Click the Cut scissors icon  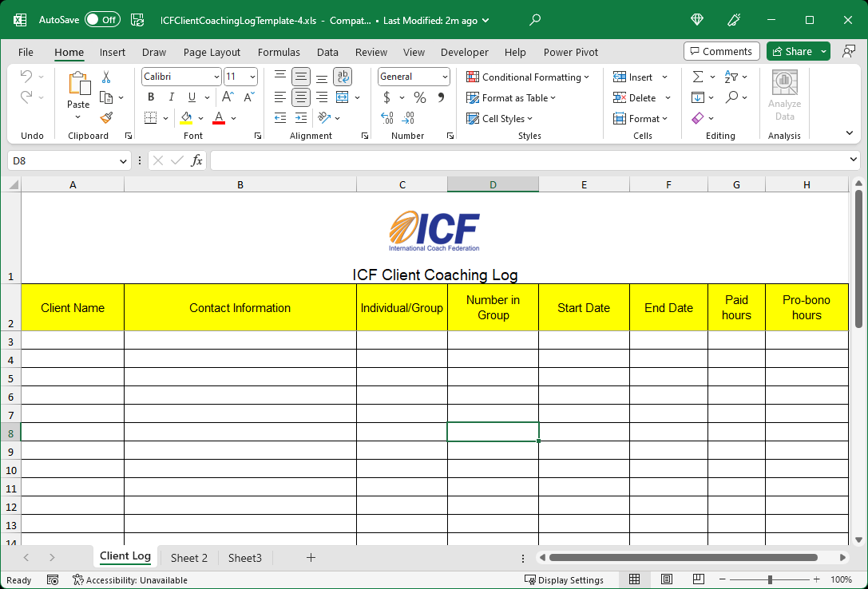pyautogui.click(x=106, y=77)
